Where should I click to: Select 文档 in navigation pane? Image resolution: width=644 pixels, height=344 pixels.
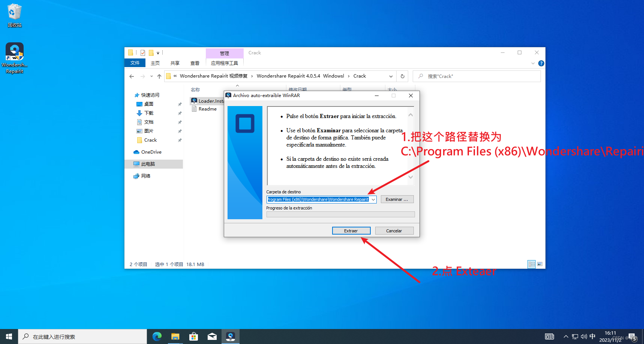149,122
